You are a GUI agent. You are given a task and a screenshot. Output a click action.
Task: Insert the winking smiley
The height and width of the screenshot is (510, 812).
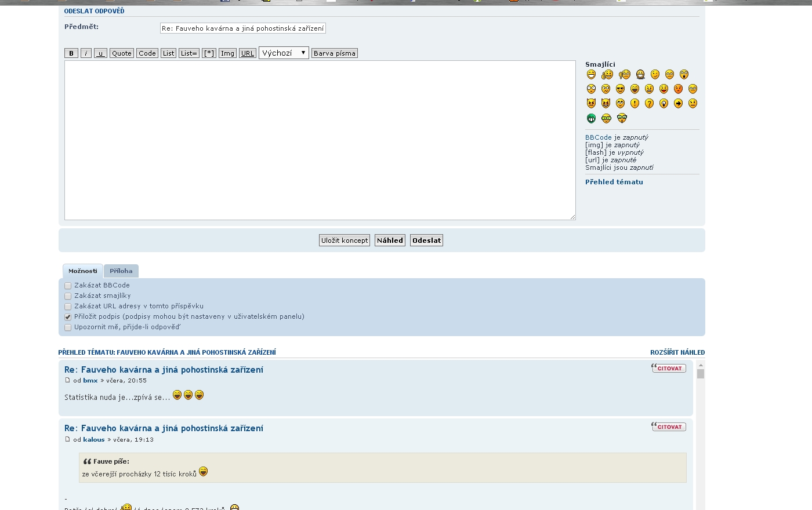coord(655,74)
